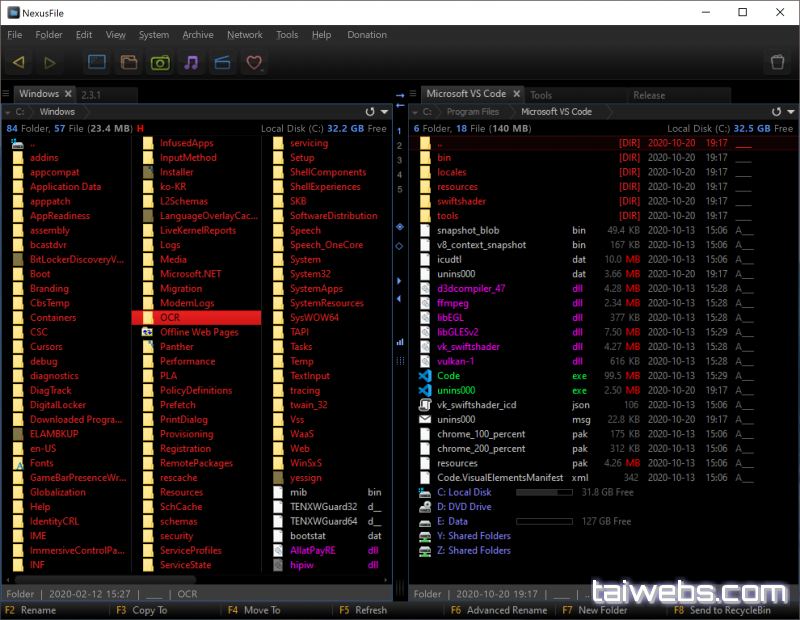This screenshot has height=620, width=800.
Task: Expand the right panel path dropdown arrow
Action: tap(791, 112)
